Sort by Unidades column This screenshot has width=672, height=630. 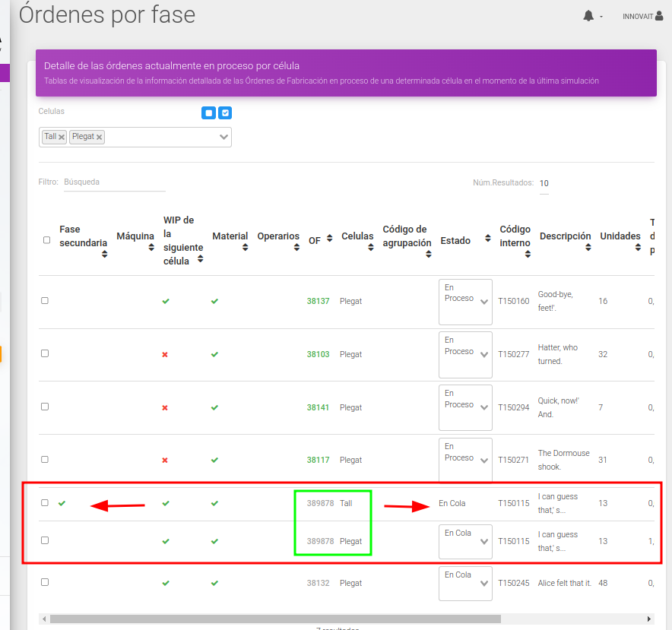point(638,247)
